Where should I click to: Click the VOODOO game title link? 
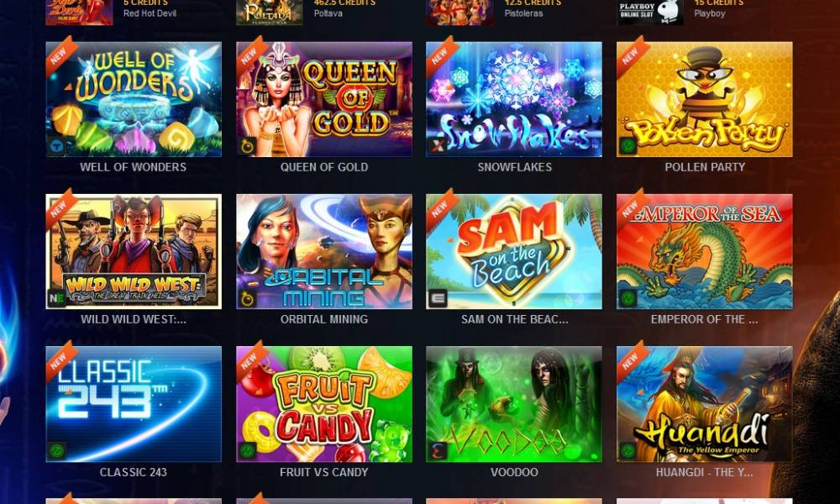(514, 472)
